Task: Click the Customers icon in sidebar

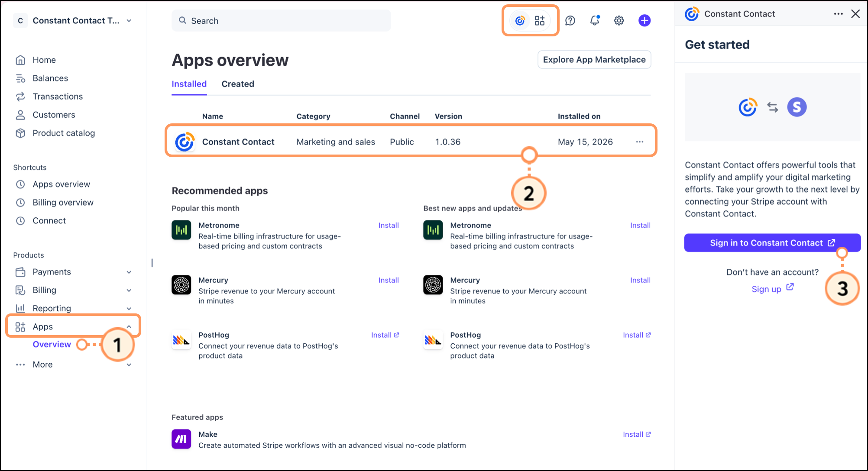Action: click(20, 115)
